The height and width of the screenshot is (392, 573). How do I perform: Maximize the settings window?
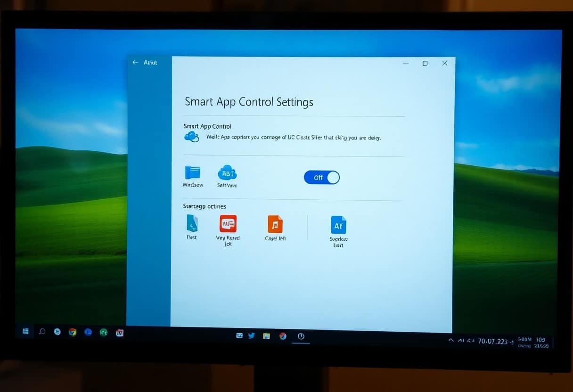tap(425, 63)
